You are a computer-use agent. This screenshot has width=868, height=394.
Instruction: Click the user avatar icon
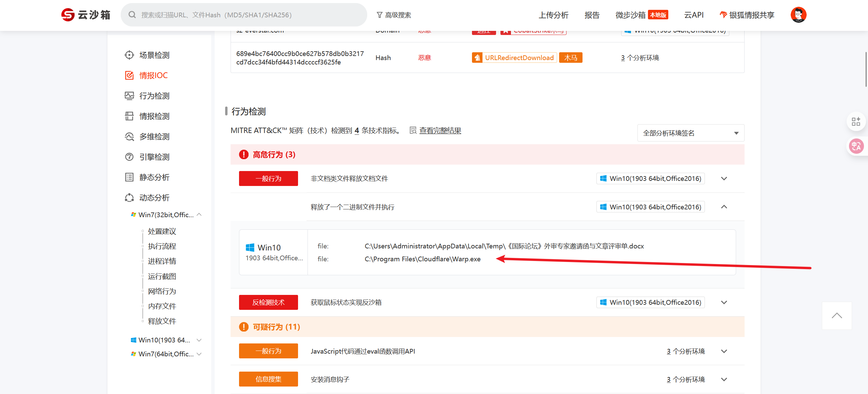coord(798,15)
